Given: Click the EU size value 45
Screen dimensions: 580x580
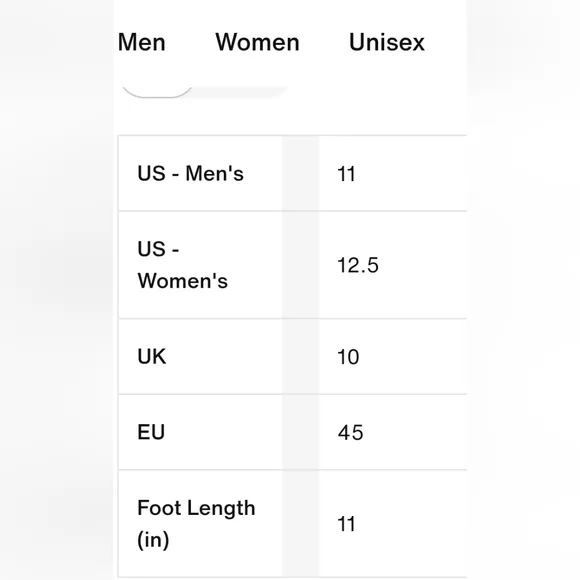Looking at the screenshot, I should pyautogui.click(x=350, y=432).
